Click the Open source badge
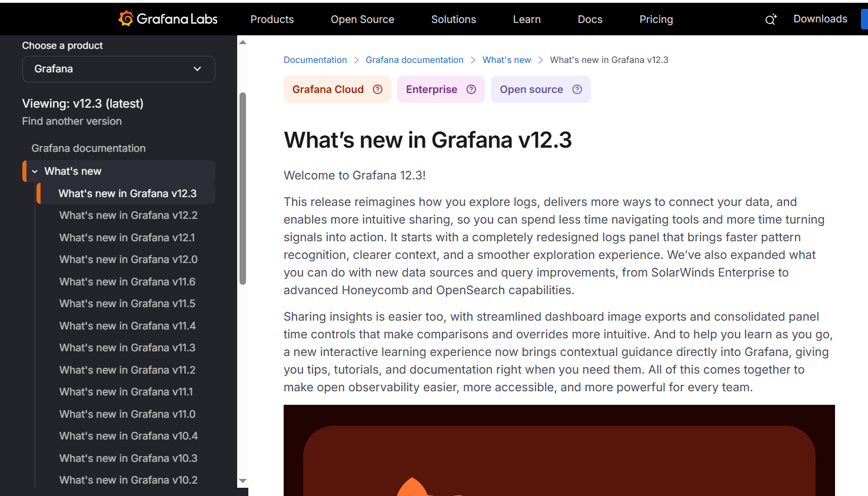868x496 pixels. 541,89
